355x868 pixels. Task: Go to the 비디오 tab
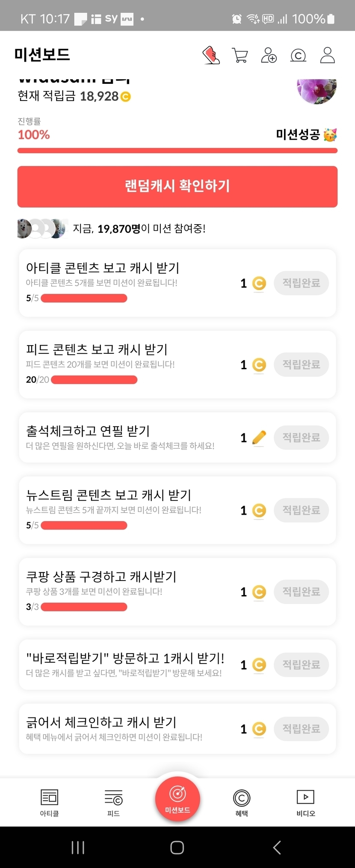coord(305,803)
